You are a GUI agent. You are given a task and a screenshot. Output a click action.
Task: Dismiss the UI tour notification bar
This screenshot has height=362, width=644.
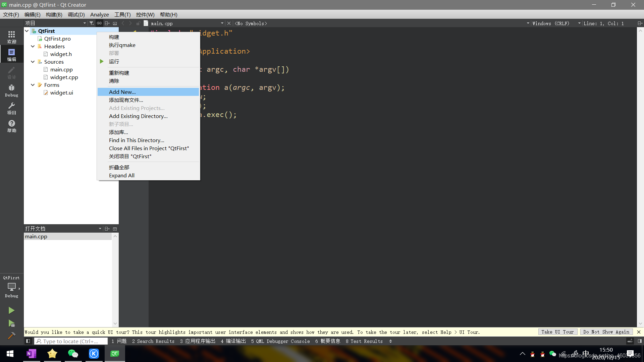[639, 332]
